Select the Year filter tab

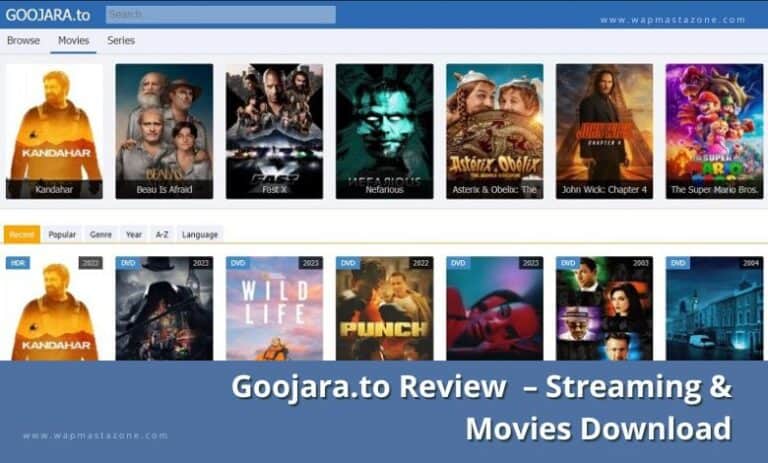(134, 235)
